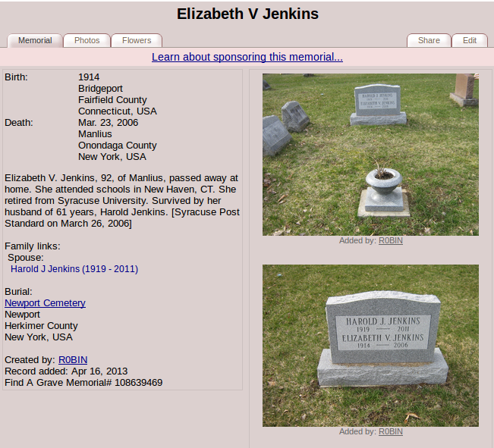Follow the Newport Cemetery link
The width and height of the screenshot is (494, 448).
click(x=45, y=303)
